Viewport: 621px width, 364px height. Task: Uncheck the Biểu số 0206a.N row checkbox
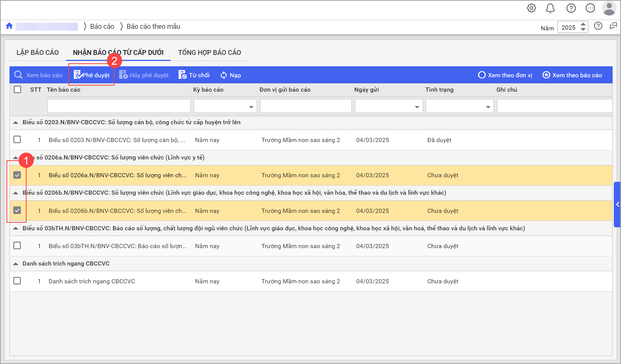click(17, 175)
